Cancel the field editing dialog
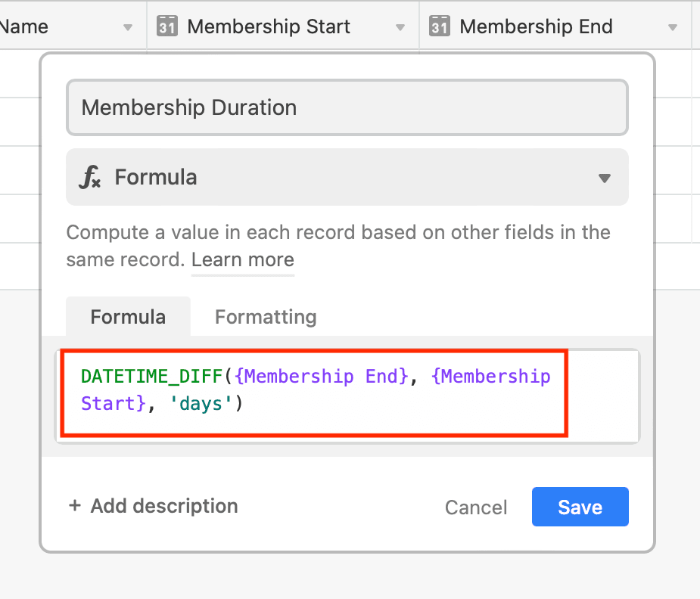Viewport: 700px width, 599px height. point(476,507)
